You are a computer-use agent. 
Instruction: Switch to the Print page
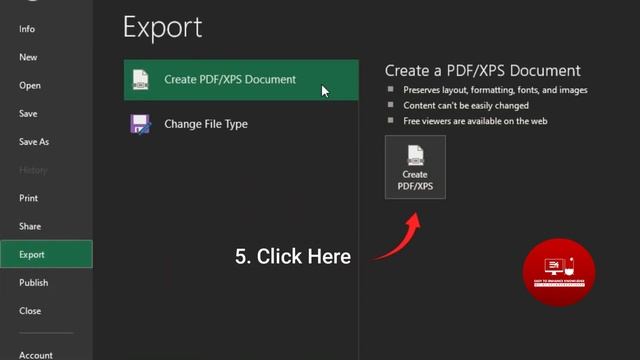[29, 198]
